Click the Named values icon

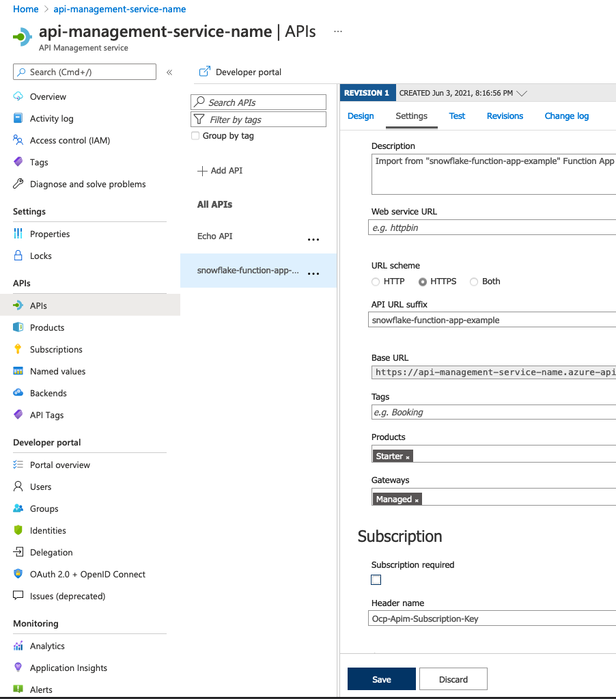(x=18, y=371)
